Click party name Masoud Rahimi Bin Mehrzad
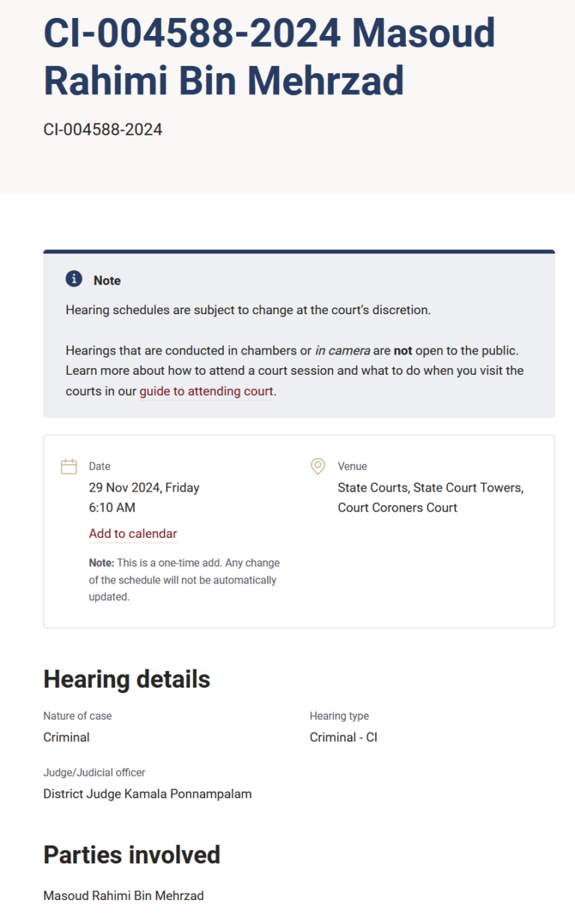This screenshot has width=575, height=924. coord(124,896)
